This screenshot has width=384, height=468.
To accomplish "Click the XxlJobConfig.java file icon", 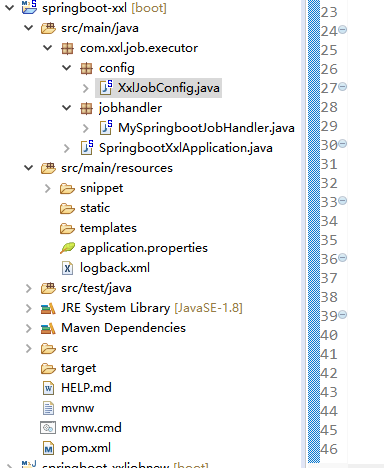I will pos(106,88).
